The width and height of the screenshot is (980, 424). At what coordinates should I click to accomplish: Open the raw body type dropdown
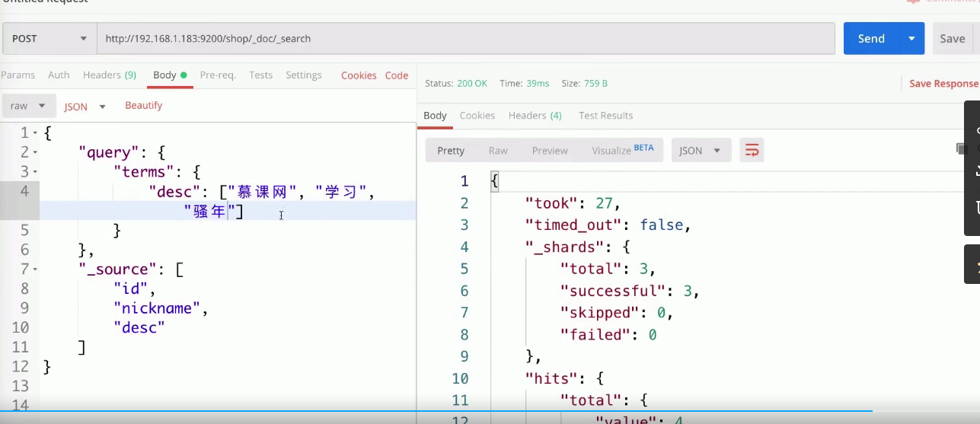(x=28, y=106)
